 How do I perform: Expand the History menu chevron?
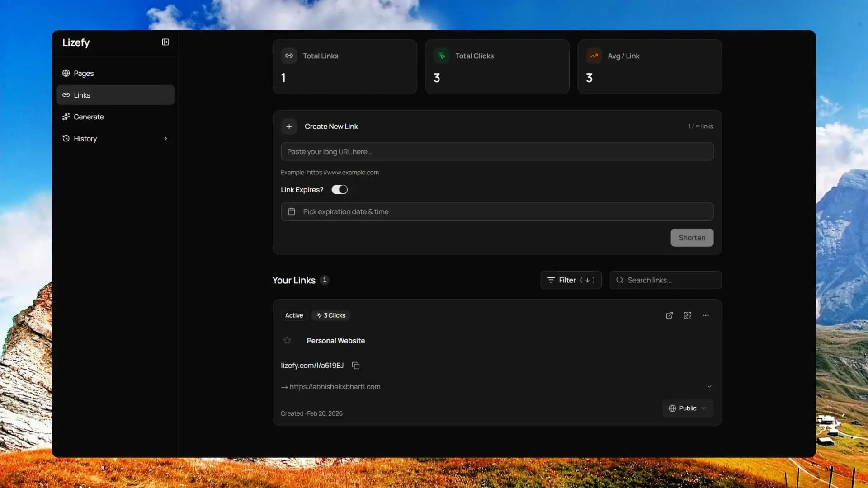point(165,138)
